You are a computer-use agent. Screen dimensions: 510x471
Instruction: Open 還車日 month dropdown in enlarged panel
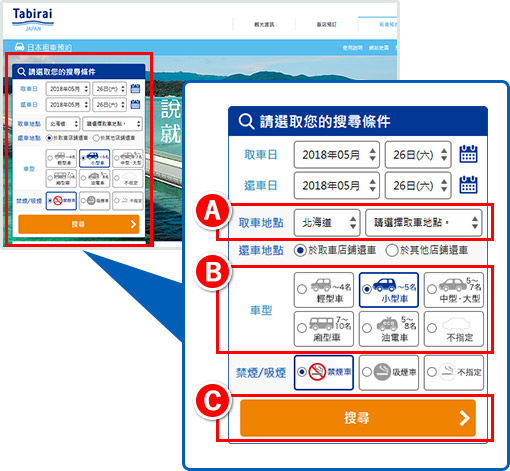point(337,185)
